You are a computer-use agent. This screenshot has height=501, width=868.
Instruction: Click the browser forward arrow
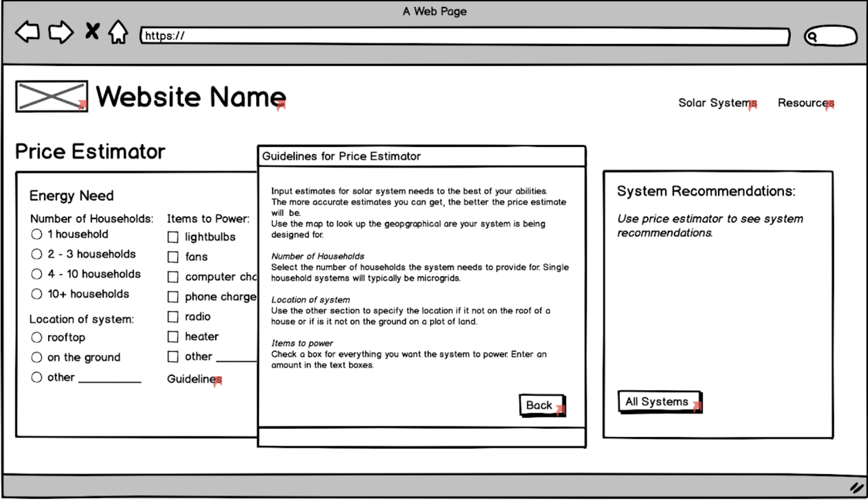(x=61, y=32)
